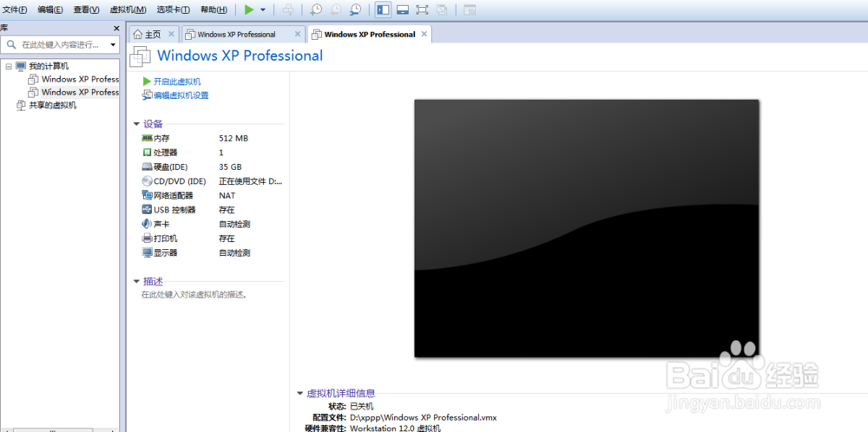This screenshot has height=432, width=868.
Task: Click the 声卡 sound card icon
Action: (x=147, y=224)
